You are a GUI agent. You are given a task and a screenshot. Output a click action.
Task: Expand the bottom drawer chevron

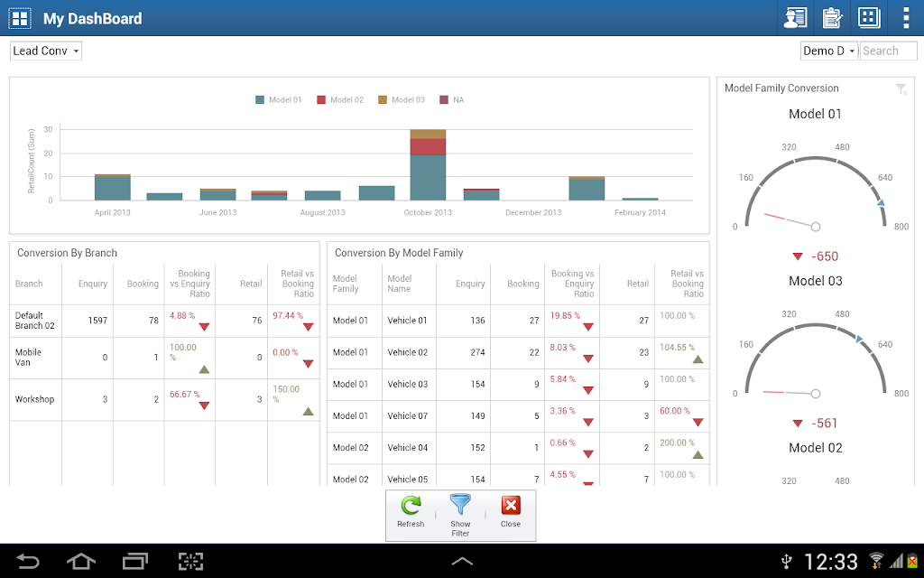(x=462, y=561)
